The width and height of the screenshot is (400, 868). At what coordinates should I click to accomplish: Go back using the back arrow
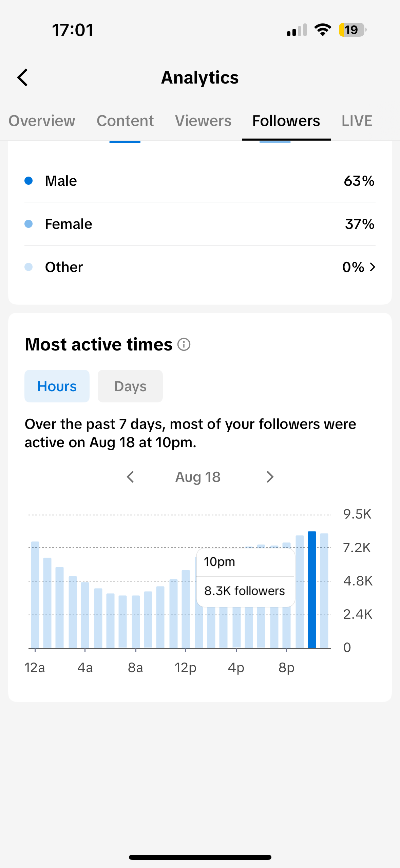coord(22,78)
